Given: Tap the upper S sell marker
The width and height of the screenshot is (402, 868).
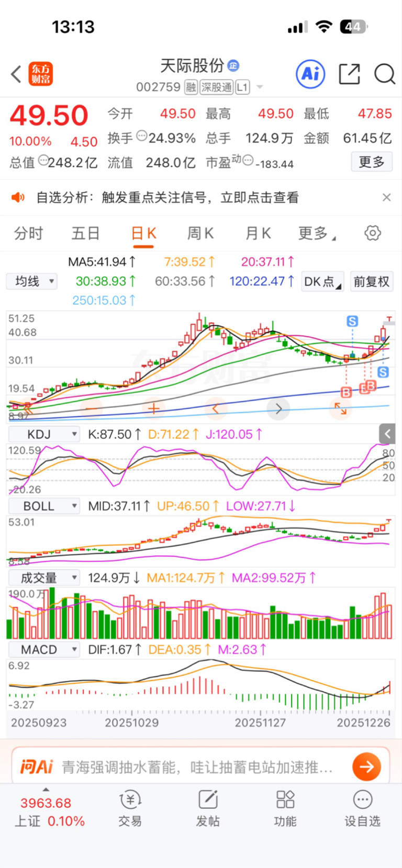Looking at the screenshot, I should coord(352,322).
